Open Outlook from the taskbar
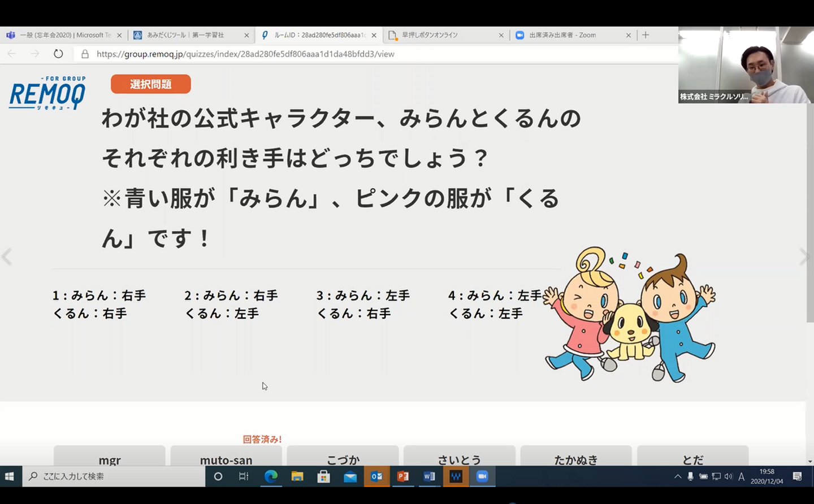Image resolution: width=814 pixels, height=504 pixels. click(376, 476)
